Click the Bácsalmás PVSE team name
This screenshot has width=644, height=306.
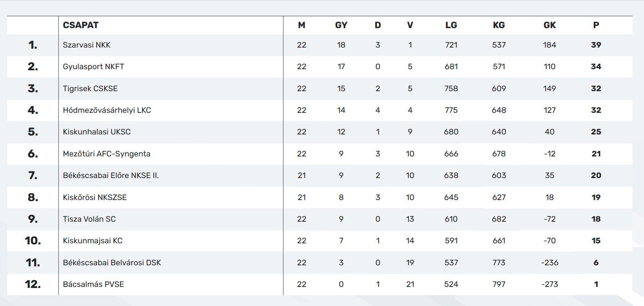point(93,284)
